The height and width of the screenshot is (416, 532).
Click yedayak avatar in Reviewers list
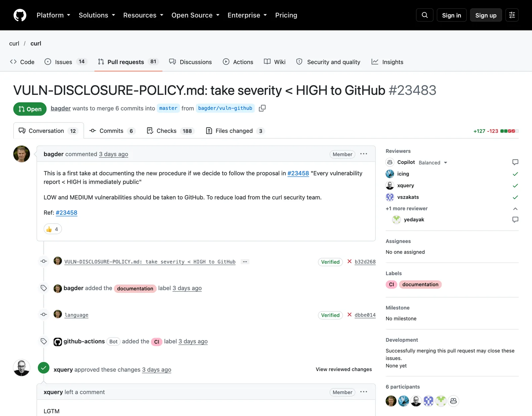pos(396,220)
